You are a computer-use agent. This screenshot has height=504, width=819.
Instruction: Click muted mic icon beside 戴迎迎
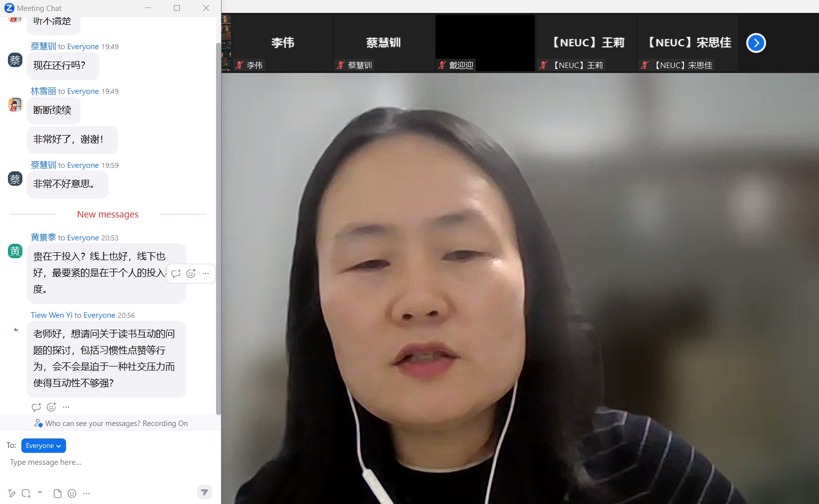(442, 65)
